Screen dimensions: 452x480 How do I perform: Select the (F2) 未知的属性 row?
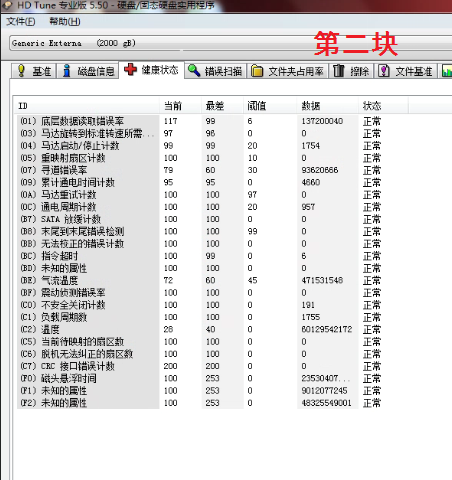click(x=200, y=403)
